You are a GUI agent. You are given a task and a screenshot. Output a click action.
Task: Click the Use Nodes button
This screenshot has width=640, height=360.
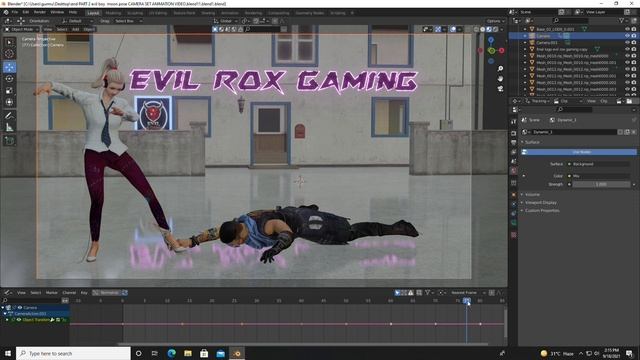[x=578, y=152]
